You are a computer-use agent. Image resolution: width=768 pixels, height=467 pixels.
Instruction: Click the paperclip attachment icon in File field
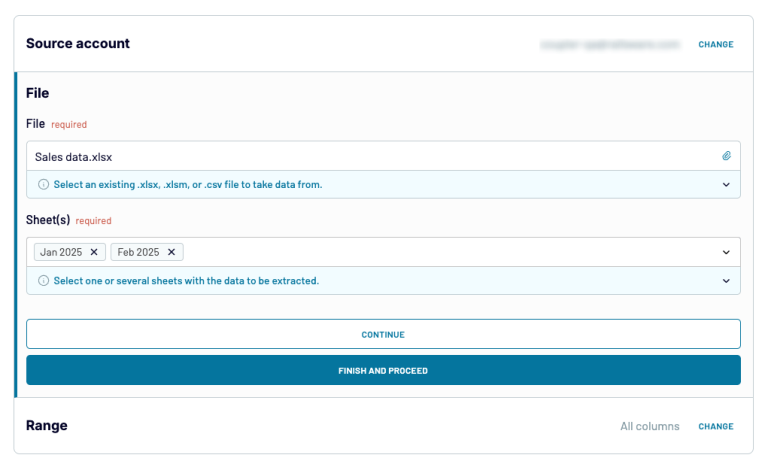point(727,156)
